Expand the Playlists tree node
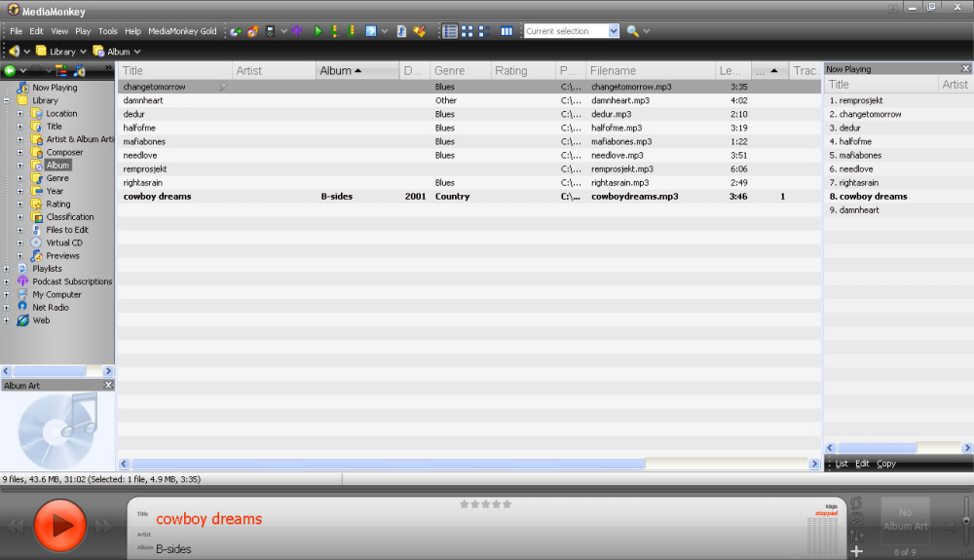This screenshot has width=974, height=560. click(7, 269)
